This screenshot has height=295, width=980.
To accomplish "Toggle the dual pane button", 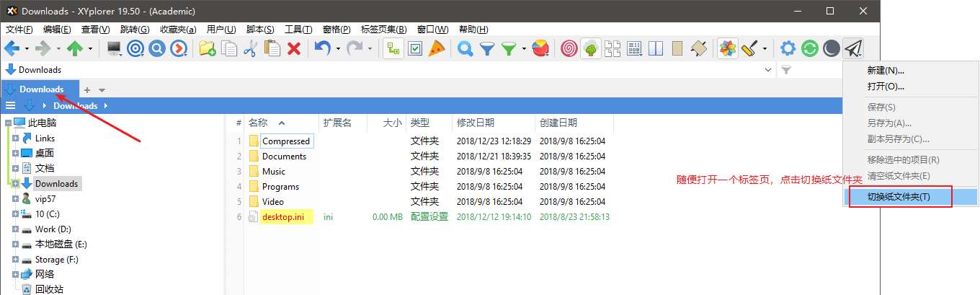I will pos(656,48).
